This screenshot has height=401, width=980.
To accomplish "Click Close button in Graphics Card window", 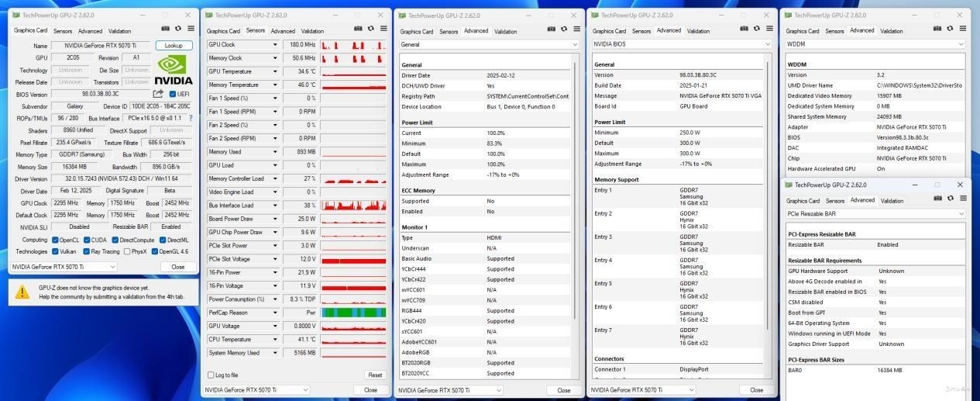I will coord(178,267).
